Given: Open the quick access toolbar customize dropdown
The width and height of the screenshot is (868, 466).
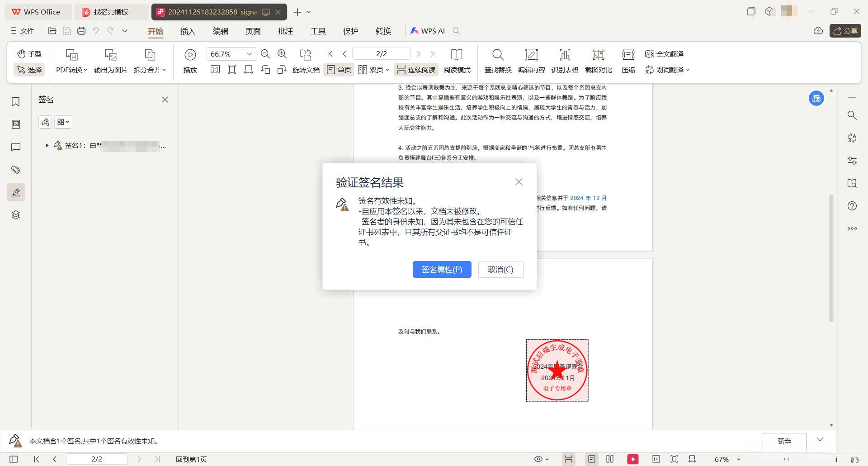Looking at the screenshot, I should (x=125, y=31).
